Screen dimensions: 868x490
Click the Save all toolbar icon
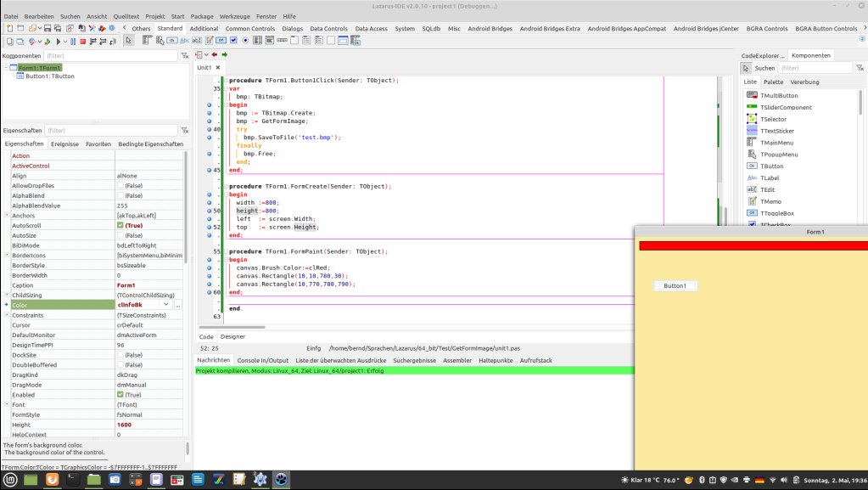[58, 28]
